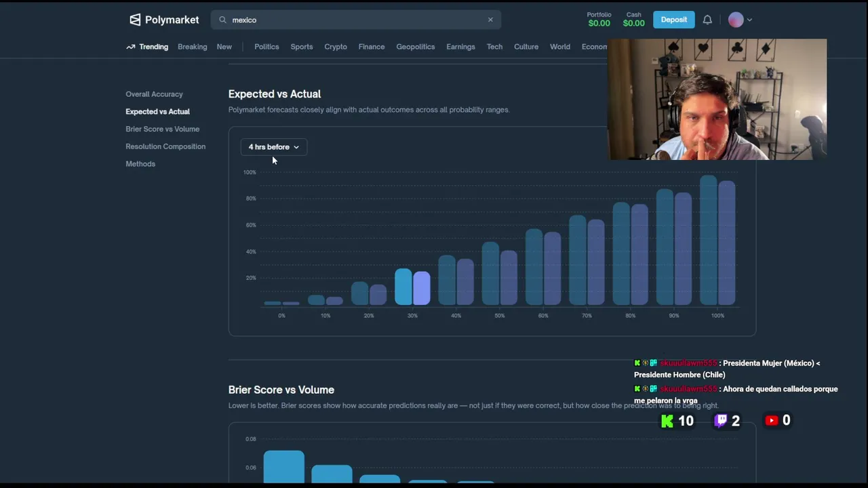Open the Portfolio $0.00 balance
Viewport: 868px width, 488px height.
click(599, 20)
